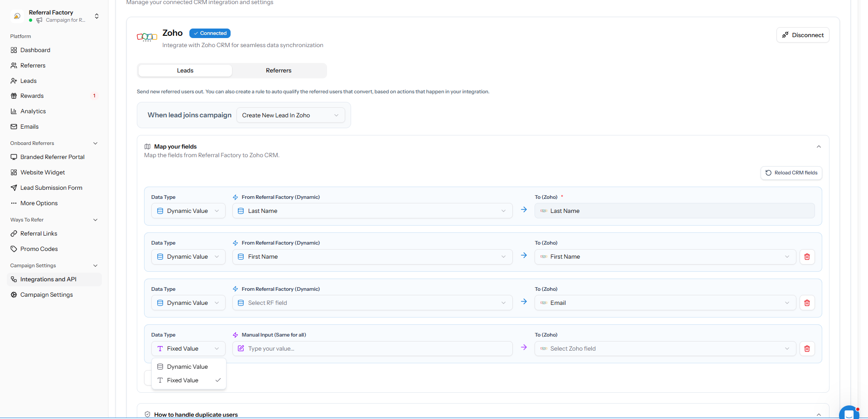
Task: Open the chat support bubble
Action: click(x=849, y=412)
